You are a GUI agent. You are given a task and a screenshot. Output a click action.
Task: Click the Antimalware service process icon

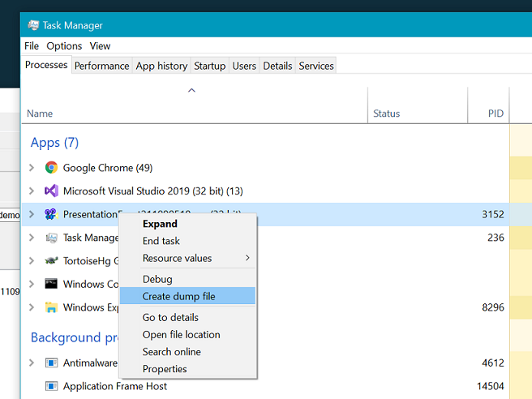(51, 363)
